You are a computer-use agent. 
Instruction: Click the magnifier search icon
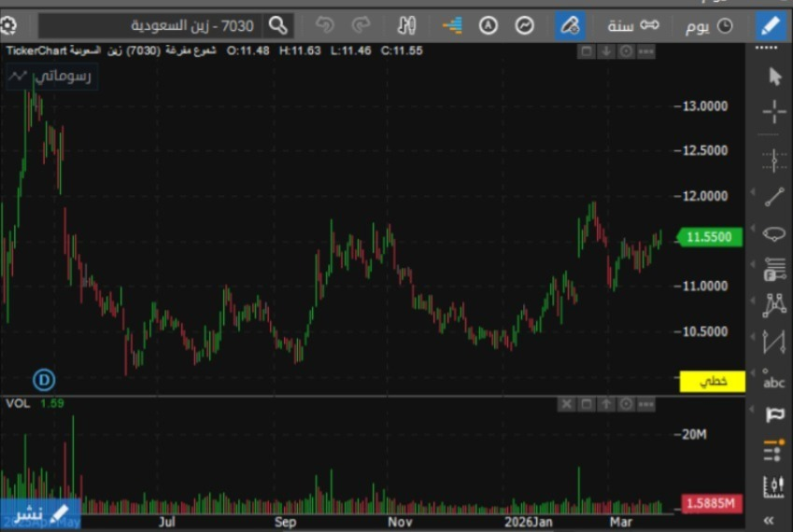coord(278,25)
